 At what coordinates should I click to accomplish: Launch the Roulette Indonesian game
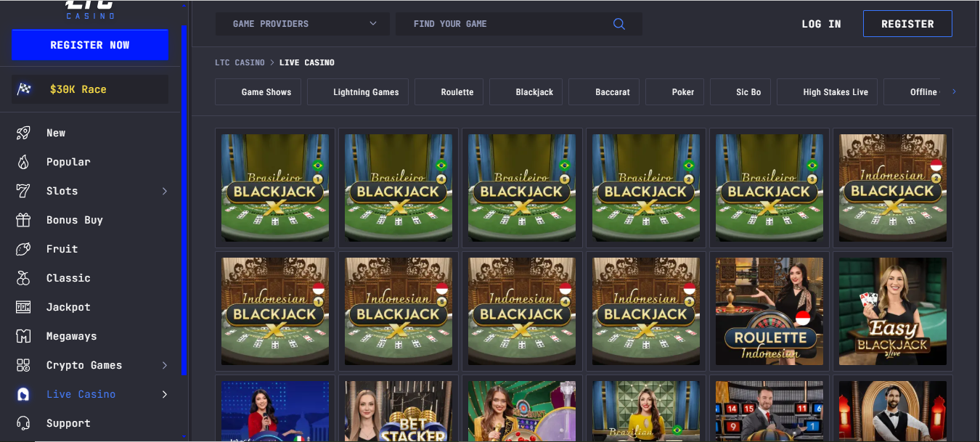769,311
